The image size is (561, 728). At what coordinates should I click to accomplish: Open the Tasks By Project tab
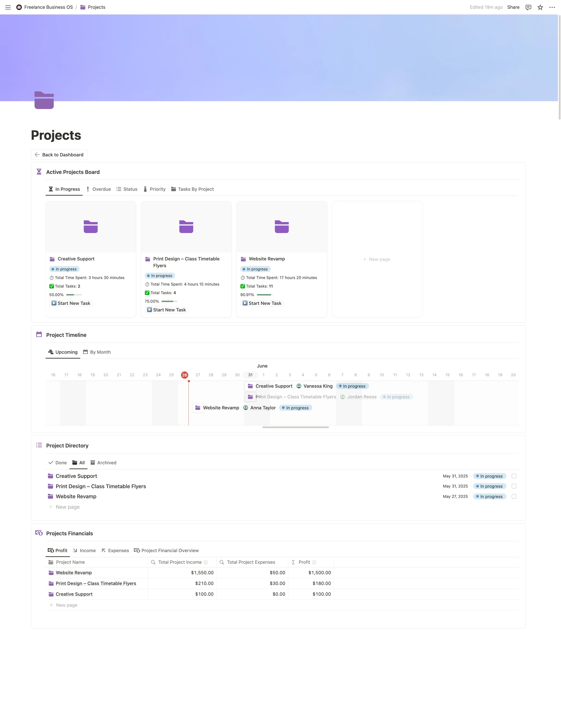coord(192,189)
